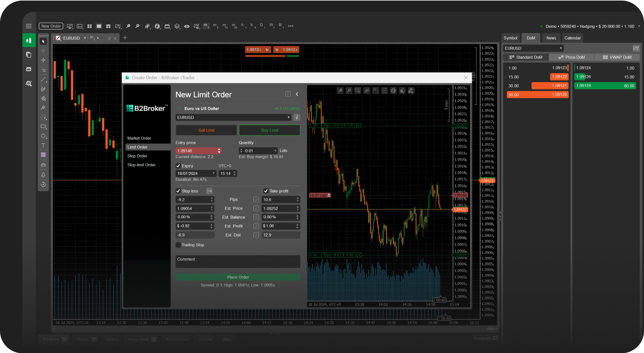
Task: Enable the Trailing Stop checkbox
Action: tap(178, 245)
